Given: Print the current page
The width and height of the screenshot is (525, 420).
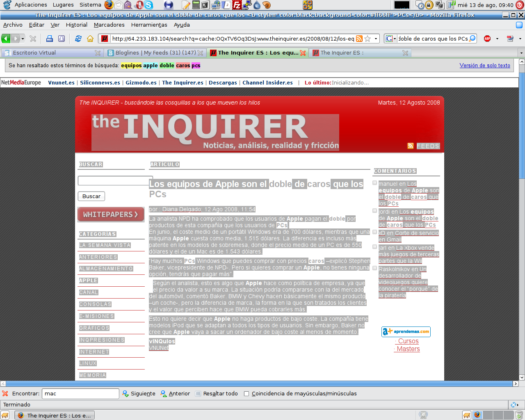Looking at the screenshot, I should pyautogui.click(x=50, y=39).
